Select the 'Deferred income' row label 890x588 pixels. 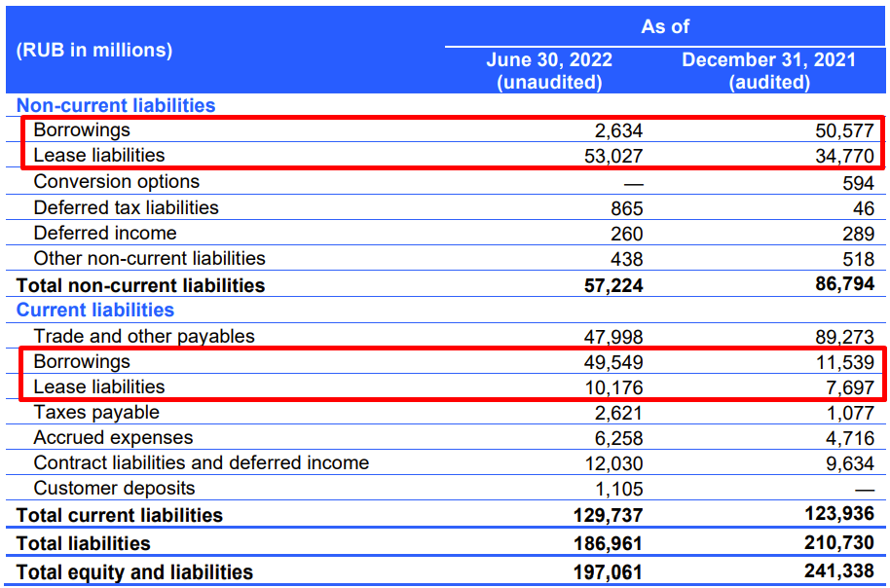[105, 234]
